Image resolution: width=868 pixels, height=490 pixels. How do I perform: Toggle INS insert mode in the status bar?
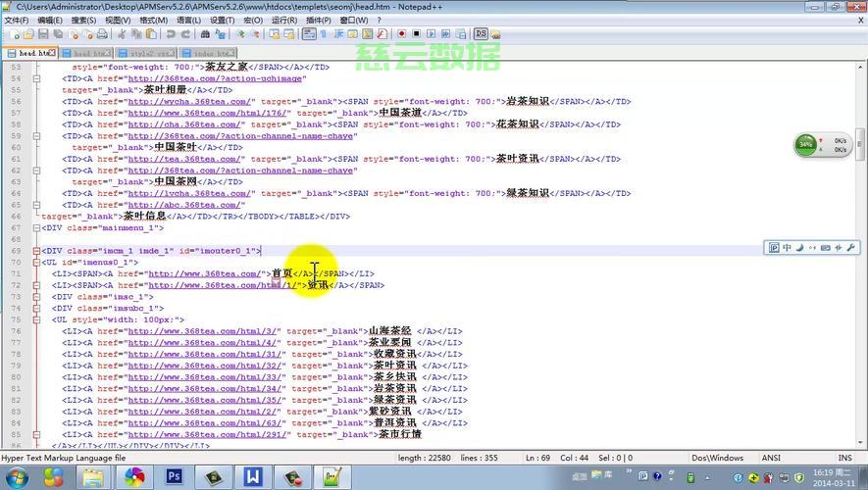tap(844, 458)
